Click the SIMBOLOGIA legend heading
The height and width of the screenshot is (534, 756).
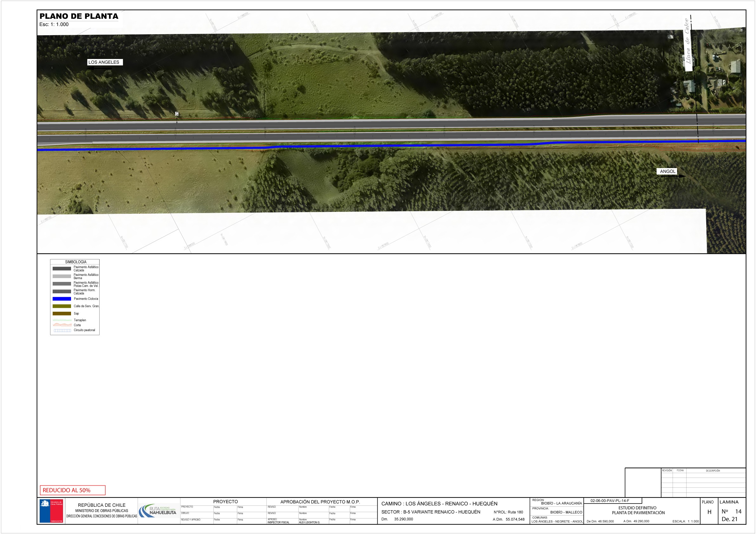76,262
